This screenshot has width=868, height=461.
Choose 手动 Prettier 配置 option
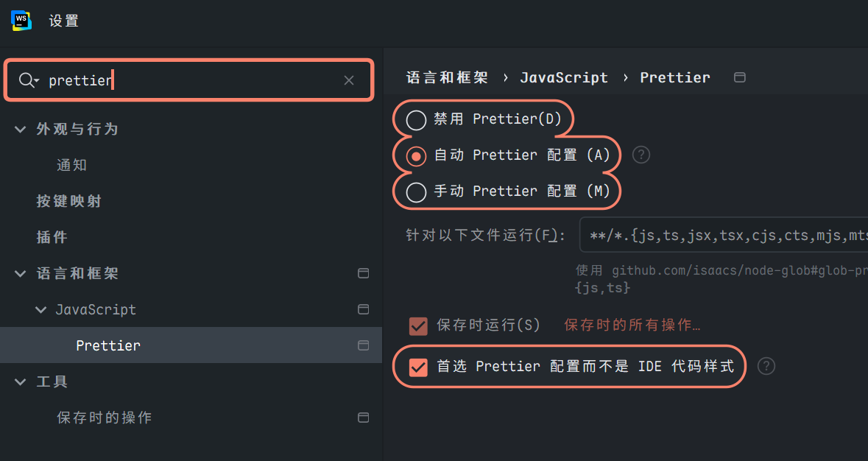(416, 191)
